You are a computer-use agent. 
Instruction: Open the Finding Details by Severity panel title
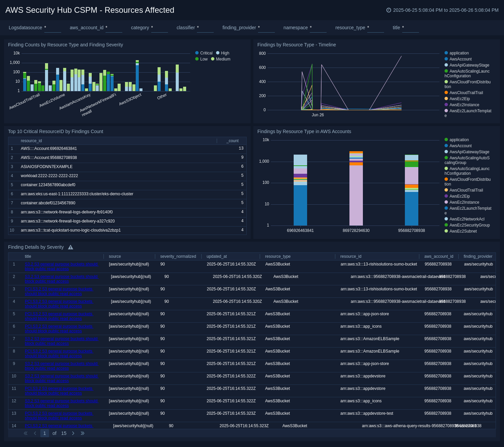tap(36, 247)
